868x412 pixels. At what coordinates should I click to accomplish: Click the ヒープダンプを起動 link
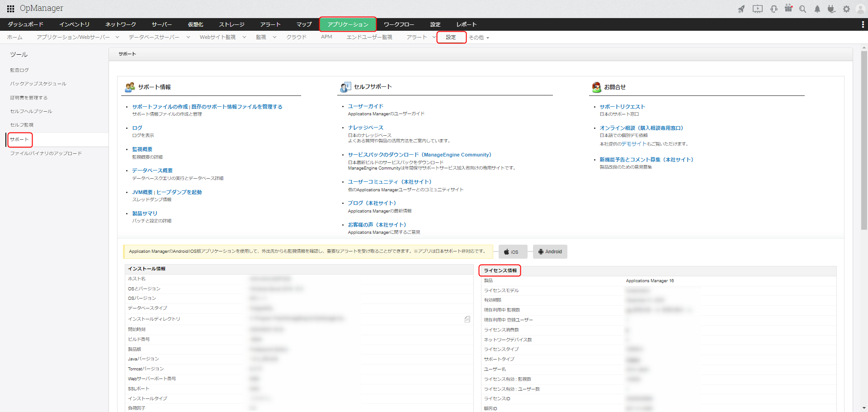pyautogui.click(x=179, y=192)
